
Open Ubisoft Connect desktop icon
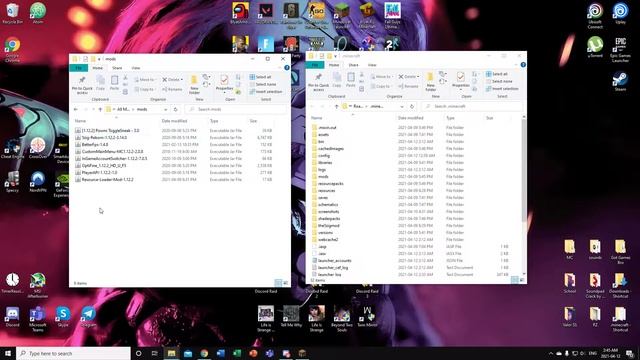(x=595, y=16)
